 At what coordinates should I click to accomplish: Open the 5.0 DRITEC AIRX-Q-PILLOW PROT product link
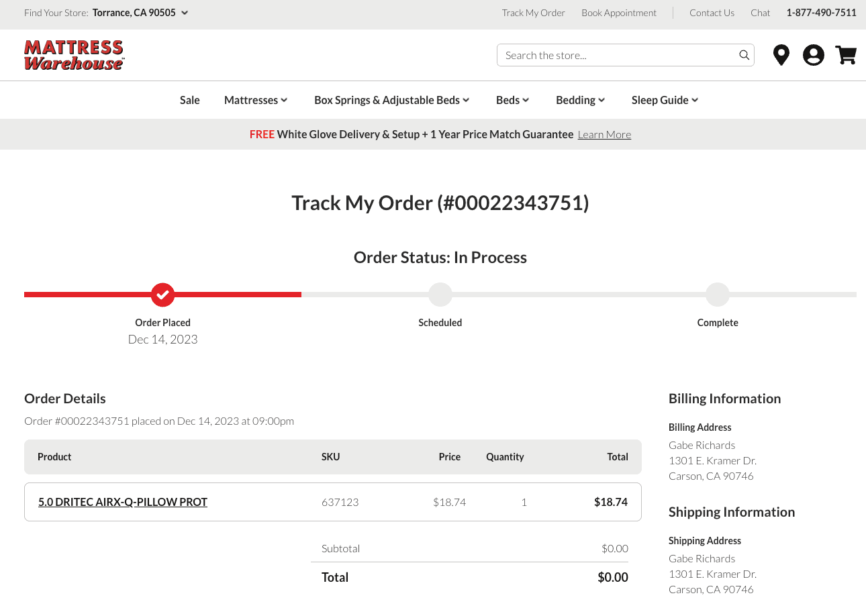click(123, 502)
